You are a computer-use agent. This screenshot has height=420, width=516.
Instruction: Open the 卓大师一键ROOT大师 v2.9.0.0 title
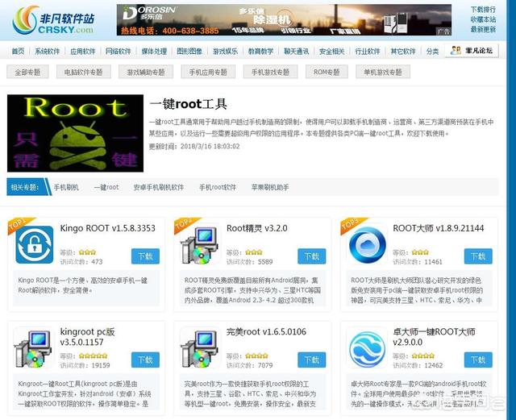click(x=434, y=337)
